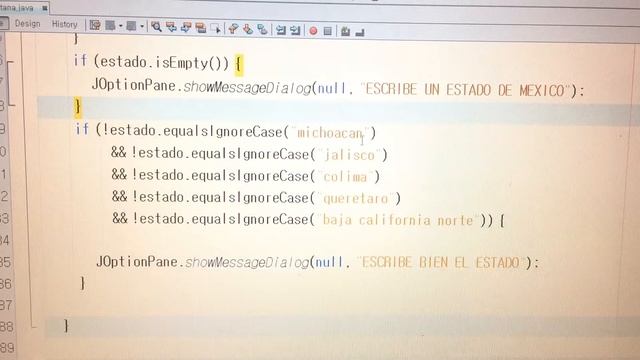Screen dimensions: 640x360
Task: Jump to Next Bookmark icon
Action: click(x=248, y=29)
